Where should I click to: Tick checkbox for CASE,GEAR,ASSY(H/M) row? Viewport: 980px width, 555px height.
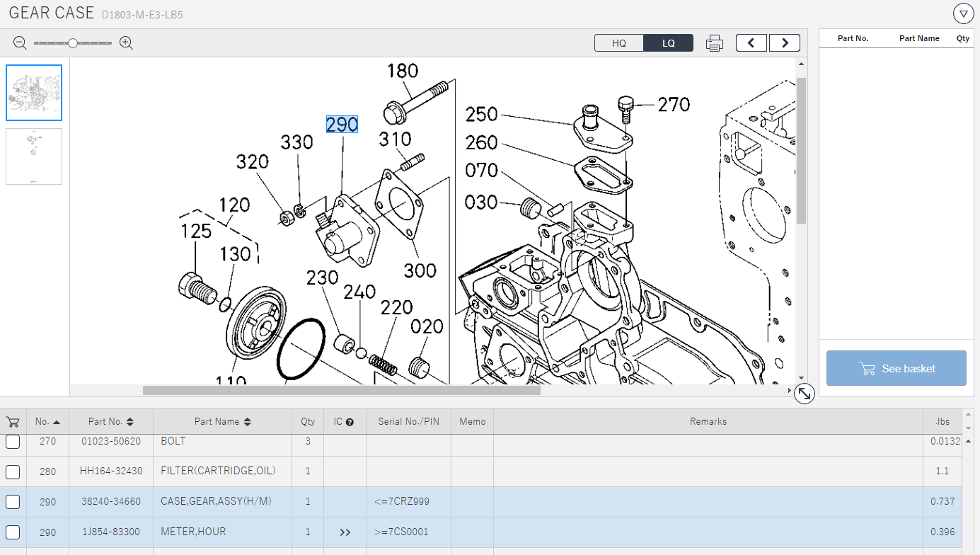pos(13,502)
